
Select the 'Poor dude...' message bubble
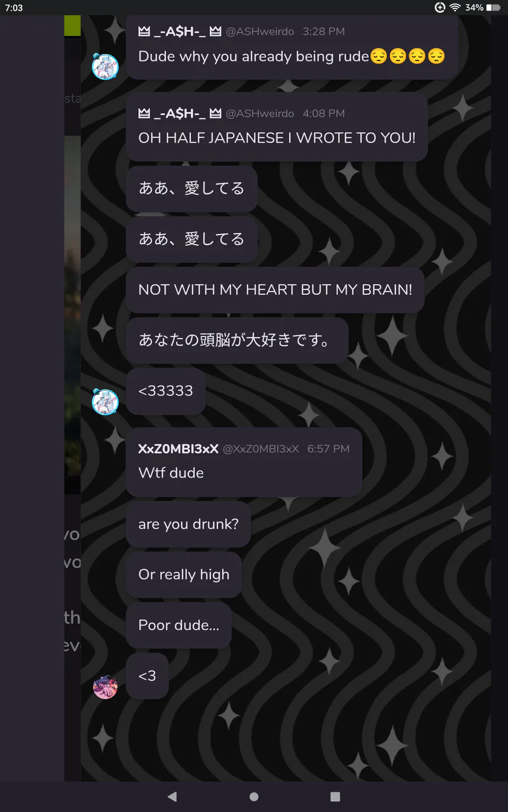[179, 625]
